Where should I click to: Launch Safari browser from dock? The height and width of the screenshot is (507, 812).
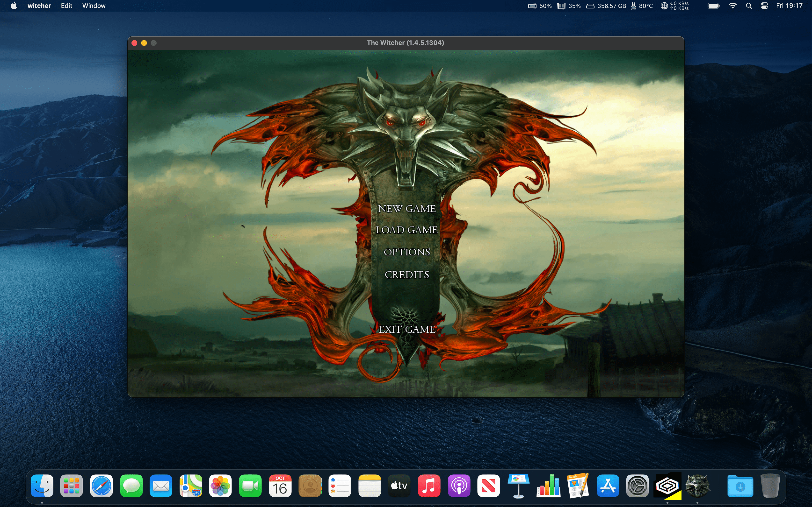101,485
